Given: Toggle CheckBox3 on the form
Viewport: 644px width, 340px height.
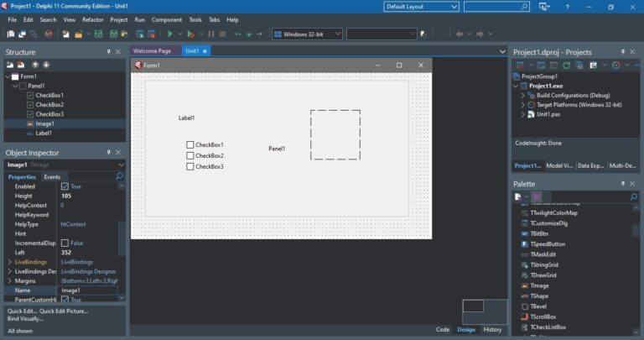Looking at the screenshot, I should pos(190,166).
